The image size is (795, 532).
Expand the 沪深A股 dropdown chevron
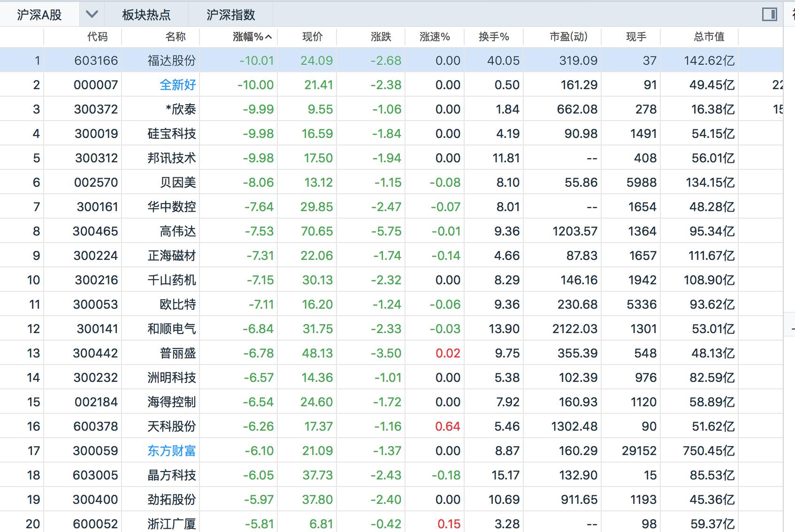[x=92, y=14]
